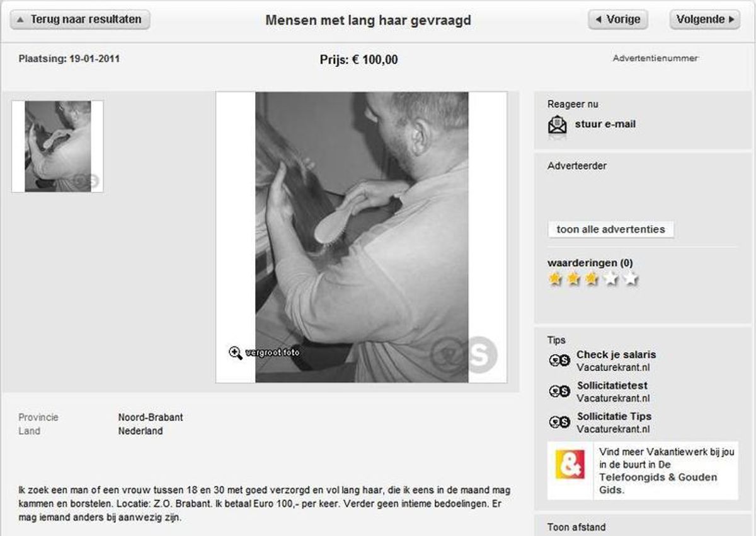Image resolution: width=756 pixels, height=536 pixels.
Task: Click the icon beside Check je salaris
Action: [x=559, y=361]
